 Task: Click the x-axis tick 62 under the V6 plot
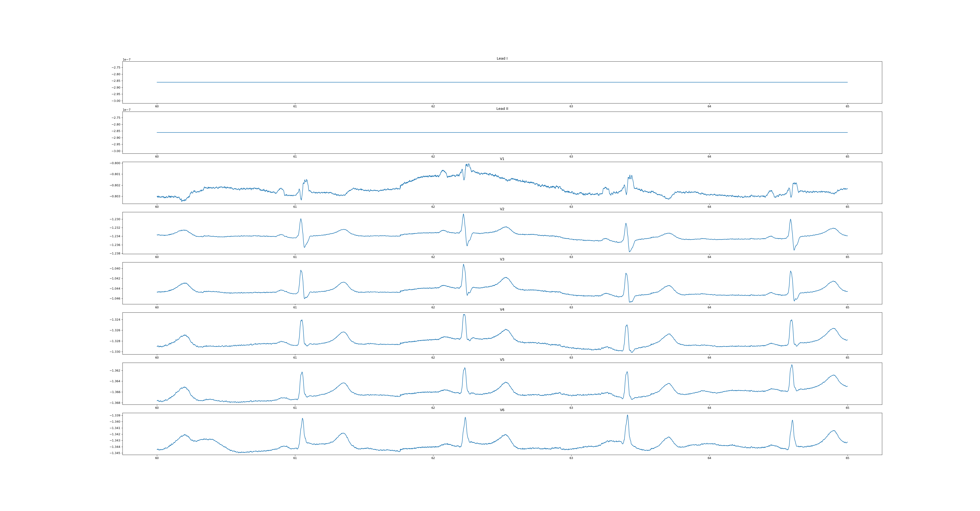point(433,458)
